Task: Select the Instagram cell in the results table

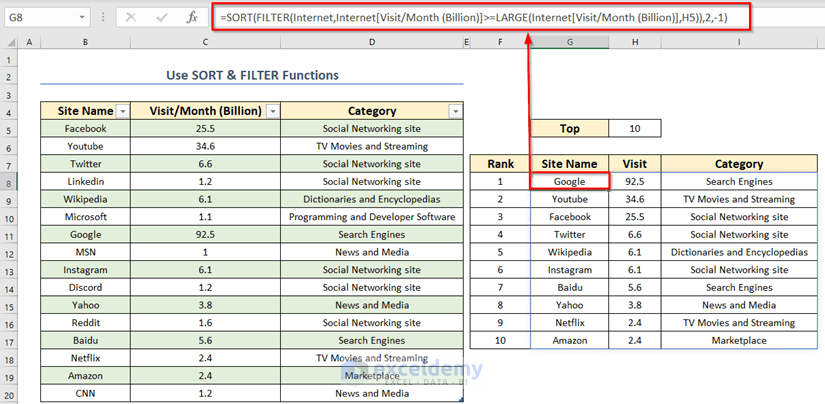Action: tap(569, 270)
